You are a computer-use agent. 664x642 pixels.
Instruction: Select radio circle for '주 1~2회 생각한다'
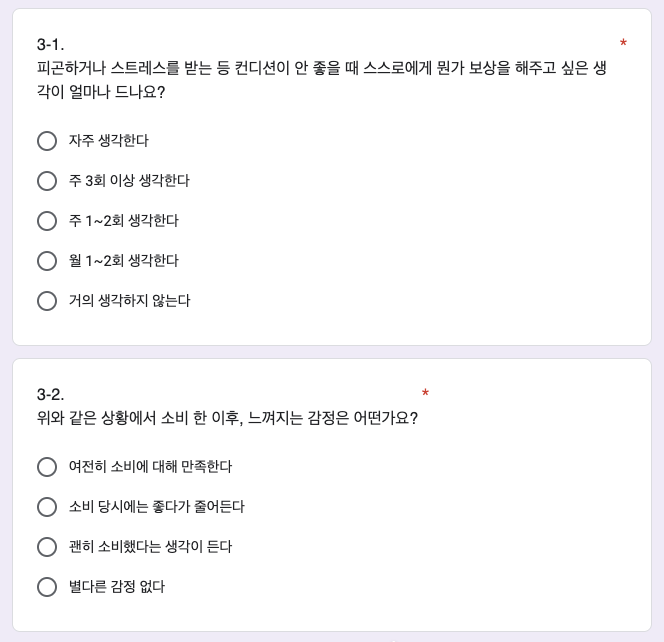(x=47, y=221)
